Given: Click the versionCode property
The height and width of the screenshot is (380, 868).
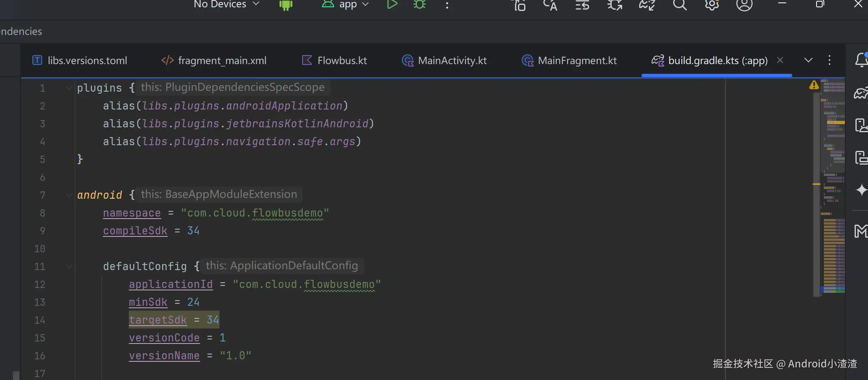Looking at the screenshot, I should click(x=164, y=338).
